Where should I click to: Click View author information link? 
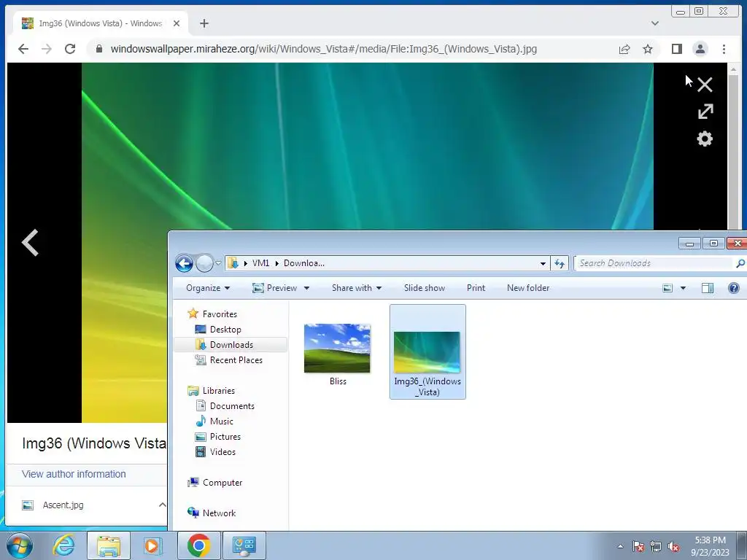coord(74,474)
